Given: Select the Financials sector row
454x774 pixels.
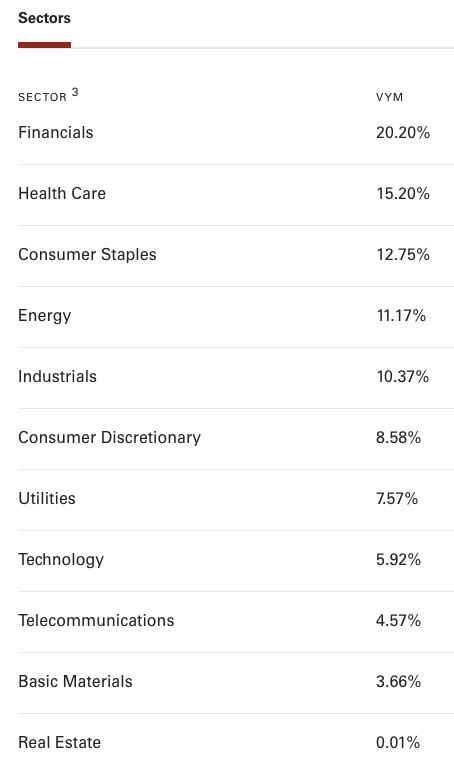Looking at the screenshot, I should click(236, 133).
